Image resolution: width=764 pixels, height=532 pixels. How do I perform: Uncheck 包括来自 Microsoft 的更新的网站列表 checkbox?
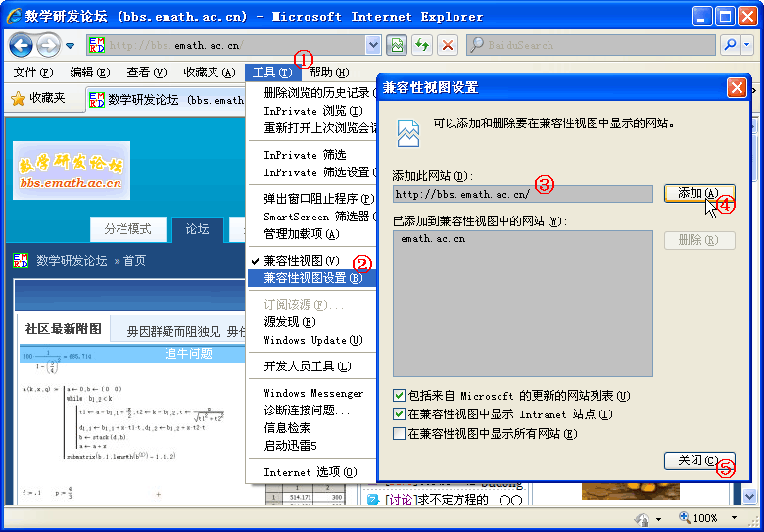pyautogui.click(x=400, y=396)
